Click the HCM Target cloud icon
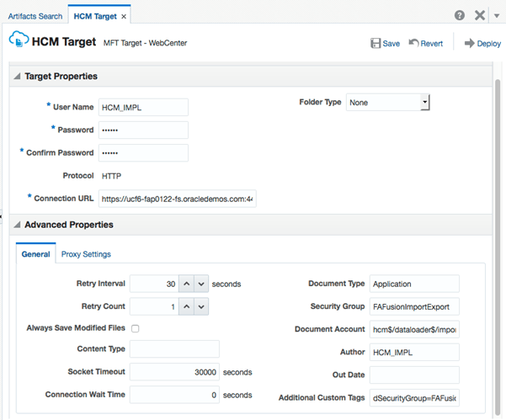The height and width of the screenshot is (420, 506). coord(18,41)
